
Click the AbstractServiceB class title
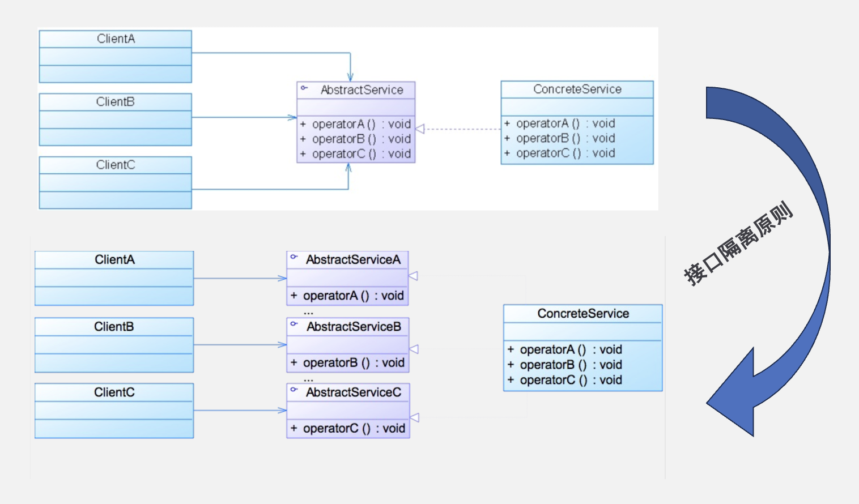pyautogui.click(x=354, y=327)
